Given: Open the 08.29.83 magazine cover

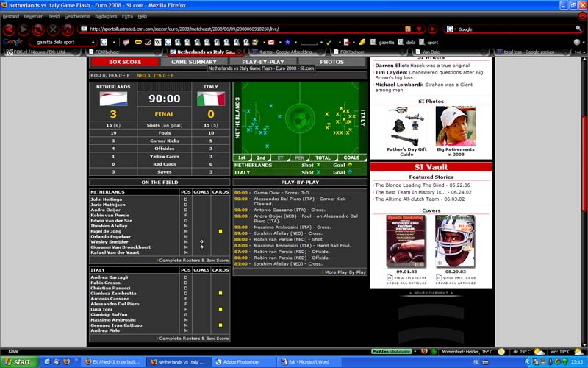Looking at the screenshot, I should coord(455,241).
